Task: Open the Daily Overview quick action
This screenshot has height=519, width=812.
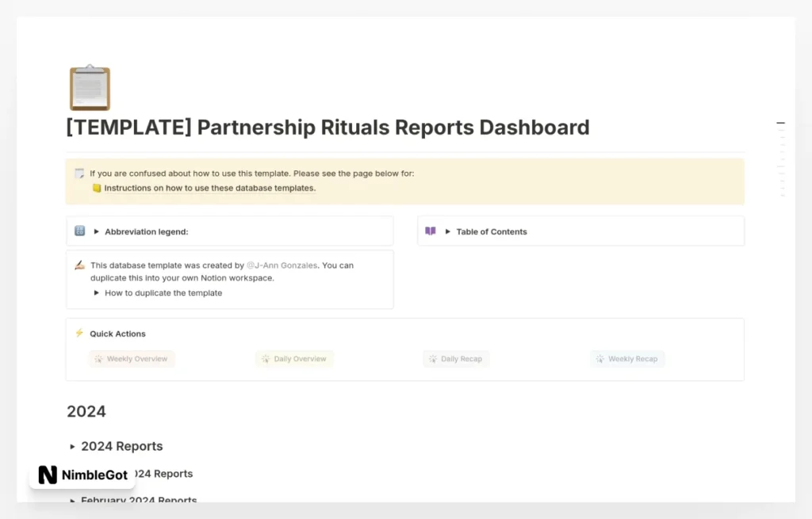Action: [294, 358]
